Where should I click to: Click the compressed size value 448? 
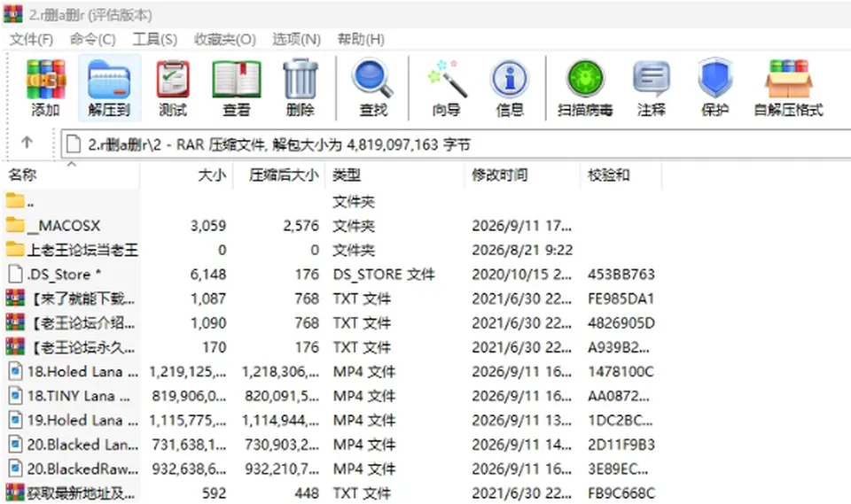(307, 493)
